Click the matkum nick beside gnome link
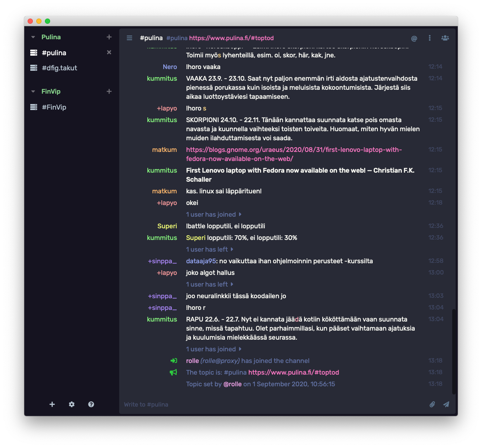Screen dimensions: 482x448 (x=165, y=150)
